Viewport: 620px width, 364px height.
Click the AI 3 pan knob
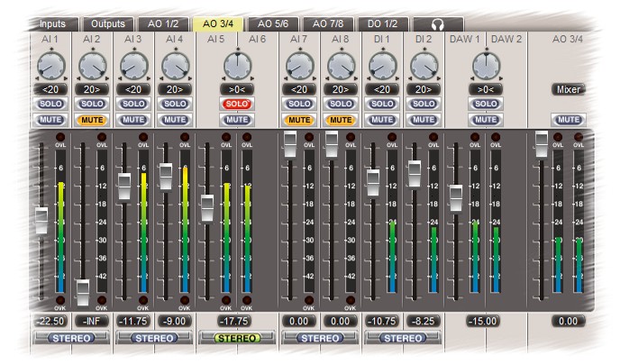(134, 66)
